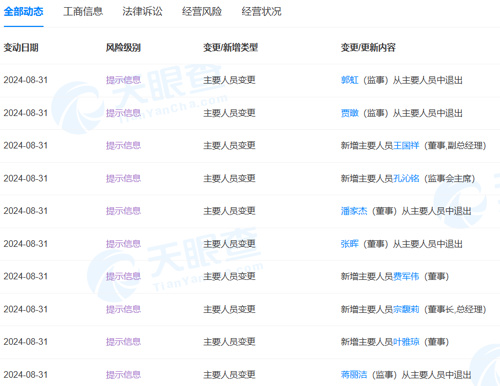Image resolution: width=500 pixels, height=386 pixels.
Task: Open the 叶雅琼 person link
Action: [406, 342]
